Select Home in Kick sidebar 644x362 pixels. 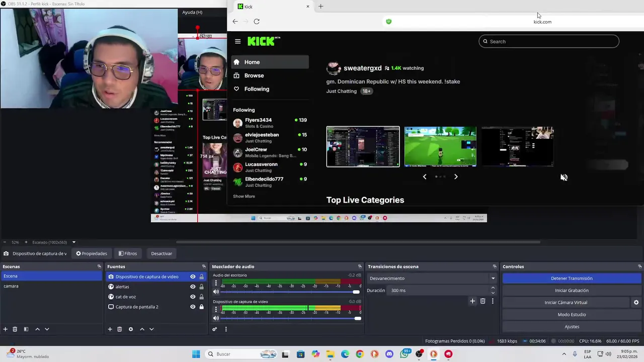270,62
